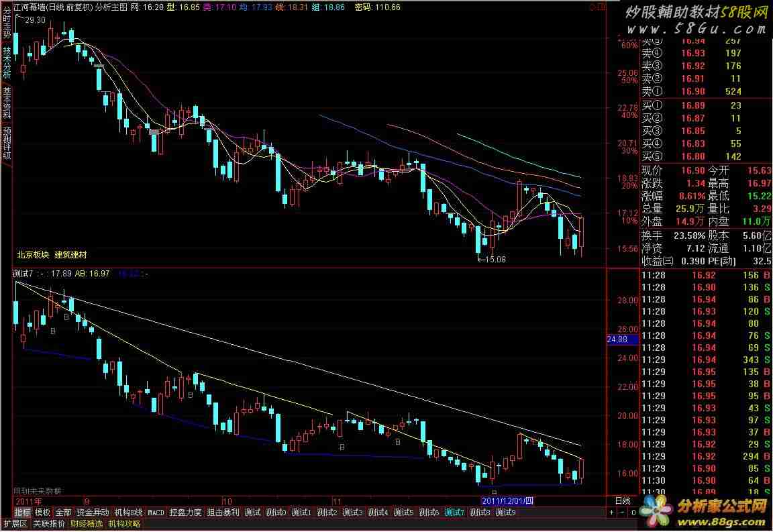Select the 指标 tab

pos(22,513)
